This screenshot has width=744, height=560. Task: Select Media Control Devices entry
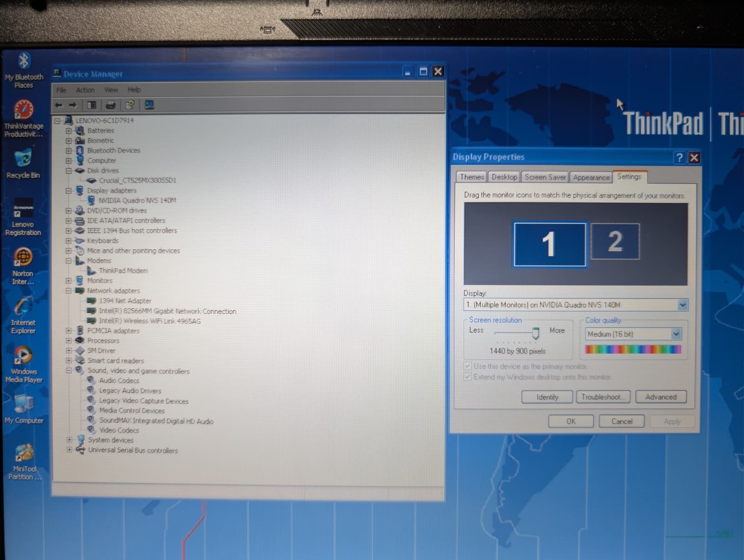pos(132,411)
